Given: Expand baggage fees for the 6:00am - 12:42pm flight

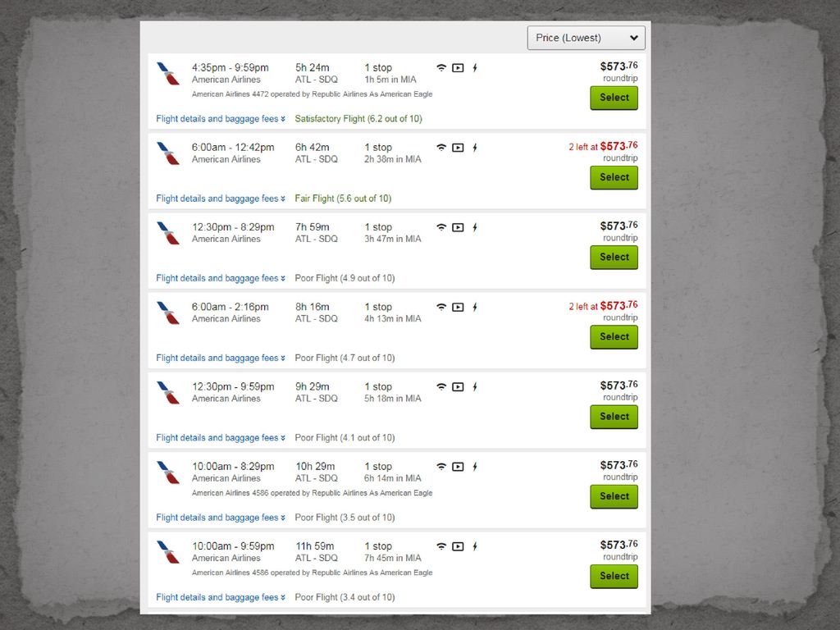Looking at the screenshot, I should 221,199.
